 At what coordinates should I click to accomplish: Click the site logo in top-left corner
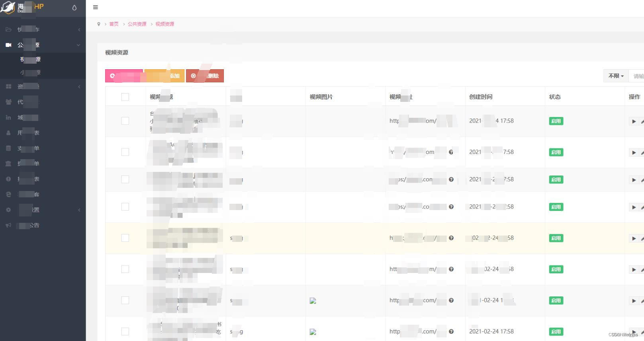click(22, 7)
